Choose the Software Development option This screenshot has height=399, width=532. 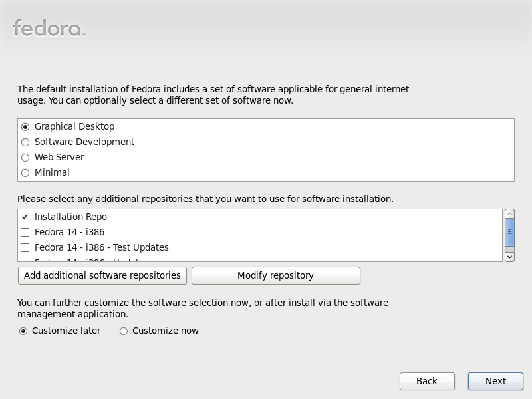25,142
